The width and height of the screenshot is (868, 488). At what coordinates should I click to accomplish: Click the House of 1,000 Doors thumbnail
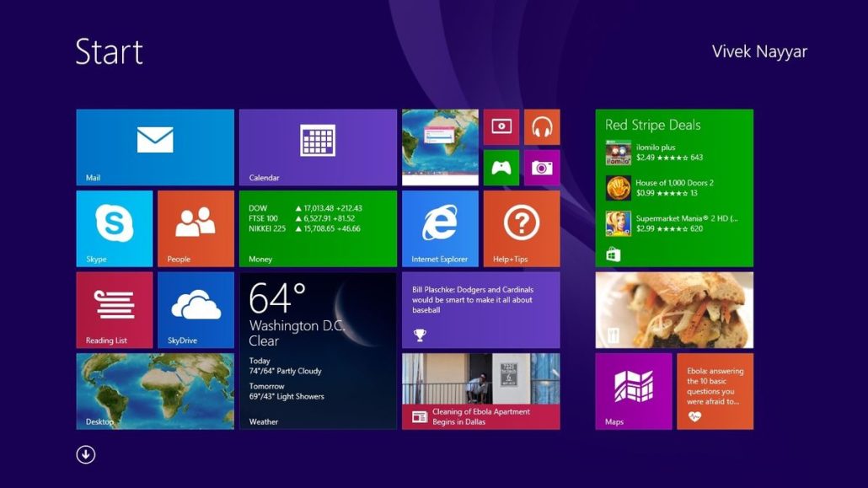click(x=619, y=188)
